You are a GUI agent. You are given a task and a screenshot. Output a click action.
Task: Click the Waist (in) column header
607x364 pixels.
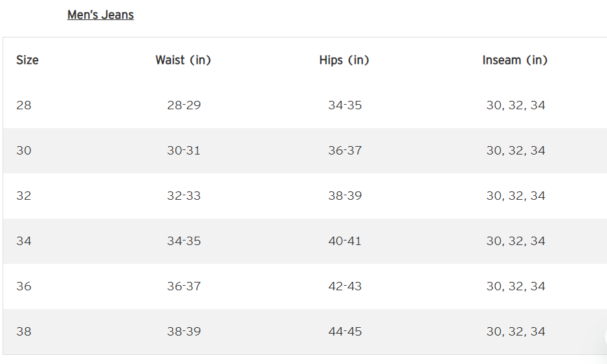(x=183, y=60)
